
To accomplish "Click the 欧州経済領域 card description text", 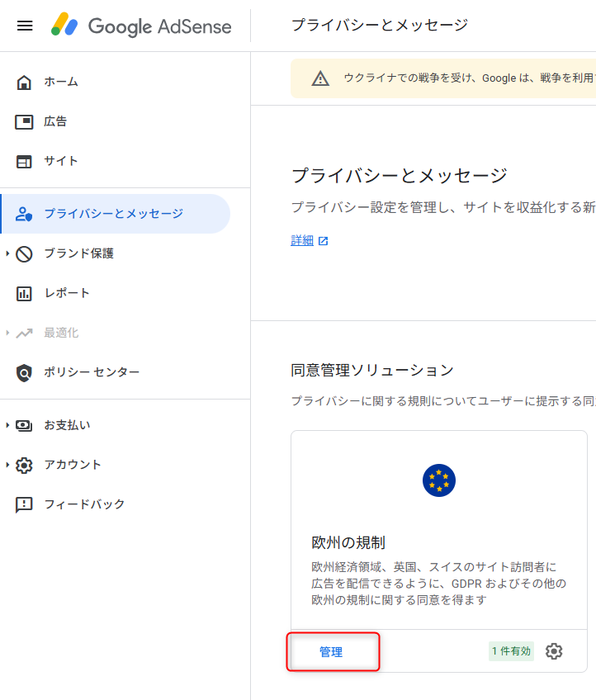I will 438,584.
